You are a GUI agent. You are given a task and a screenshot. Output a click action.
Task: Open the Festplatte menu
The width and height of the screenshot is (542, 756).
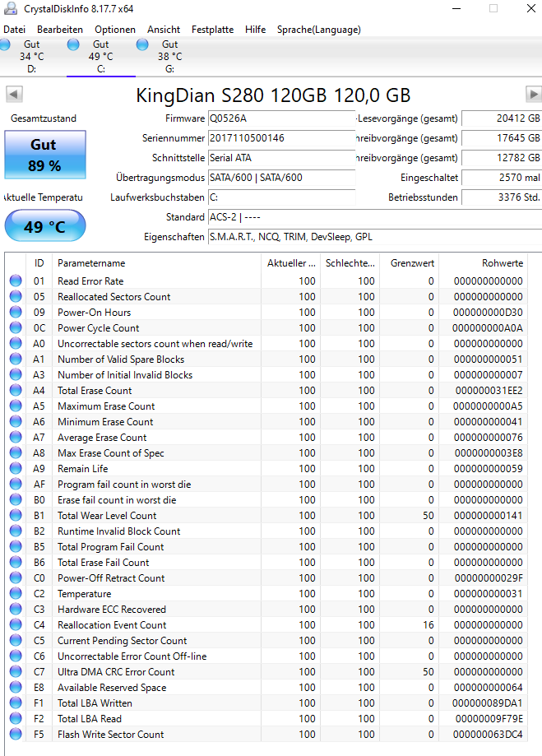coord(212,30)
